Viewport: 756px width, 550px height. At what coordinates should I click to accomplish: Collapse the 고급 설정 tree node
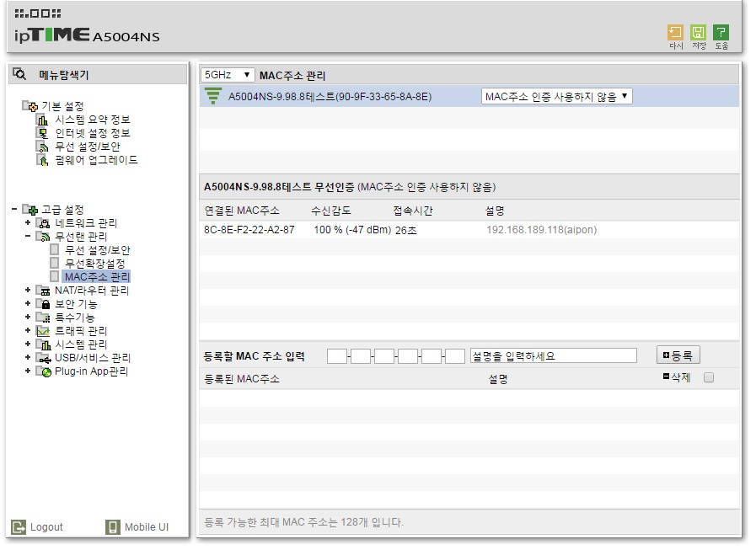pos(14,209)
